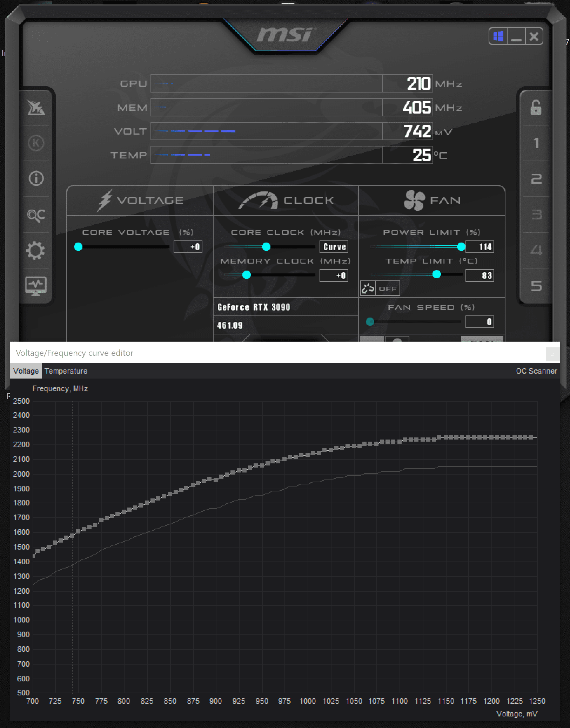
Task: Select the first curve point at 700 mV
Action: pyautogui.click(x=34, y=556)
